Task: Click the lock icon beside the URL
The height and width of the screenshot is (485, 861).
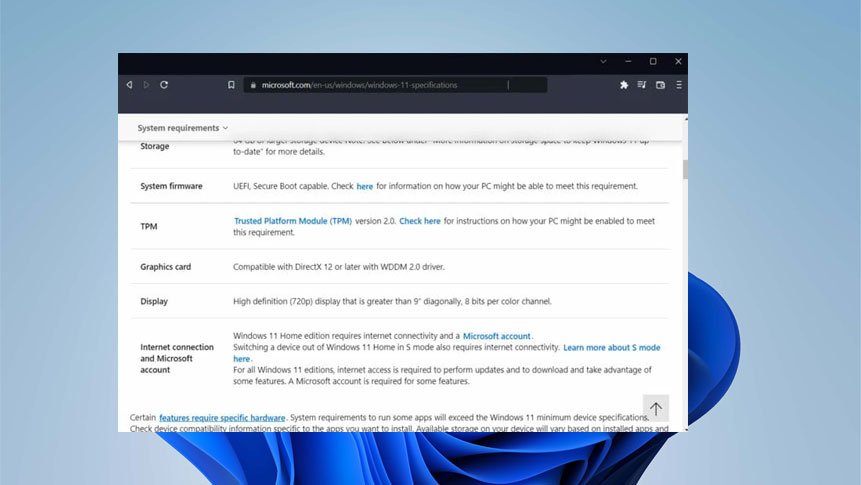Action: coord(253,85)
